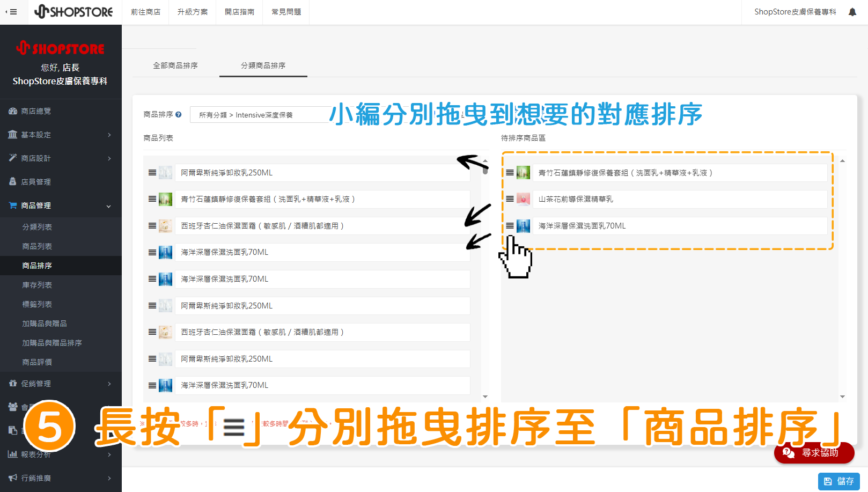The height and width of the screenshot is (492, 868).
Task: Click the 商店總覽 dashboard icon in sidebar
Action: [13, 111]
